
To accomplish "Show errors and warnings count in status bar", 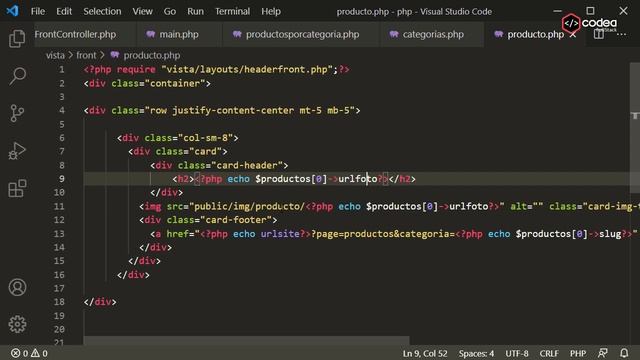I will coord(29,353).
